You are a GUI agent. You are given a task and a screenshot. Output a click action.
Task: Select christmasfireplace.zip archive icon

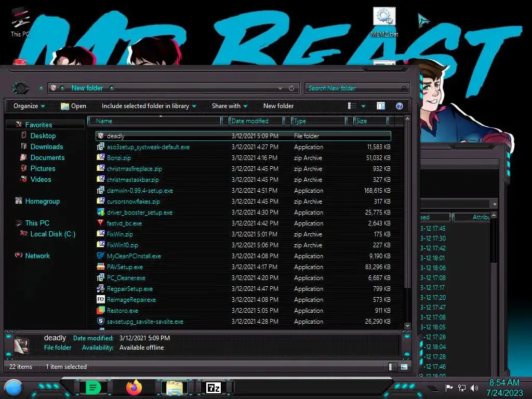click(100, 168)
